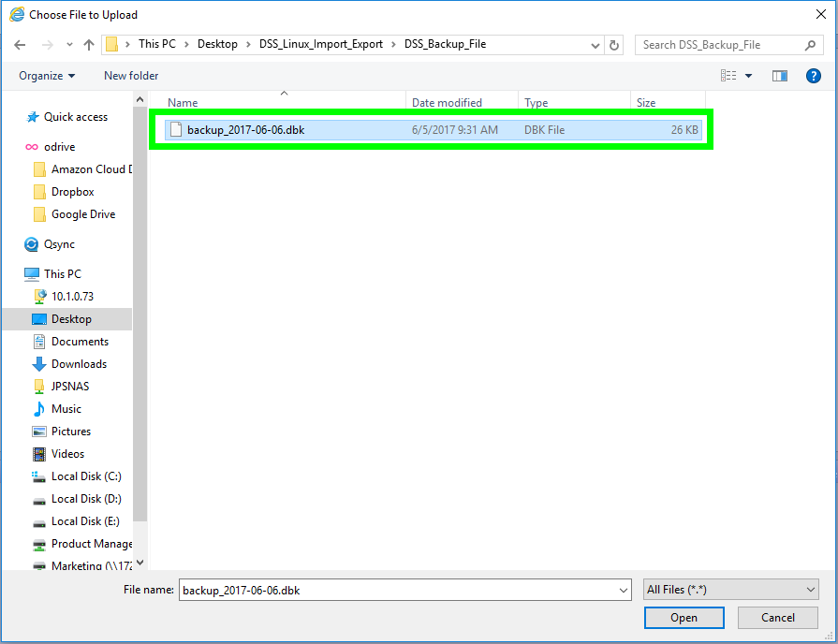Open the Organize menu
The image size is (838, 644).
pyautogui.click(x=47, y=76)
